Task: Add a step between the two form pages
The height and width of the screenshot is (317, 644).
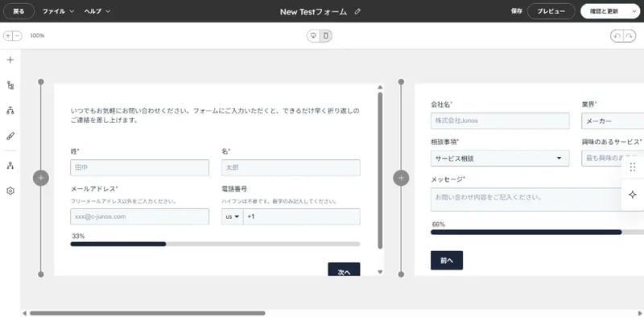Action: 401,178
